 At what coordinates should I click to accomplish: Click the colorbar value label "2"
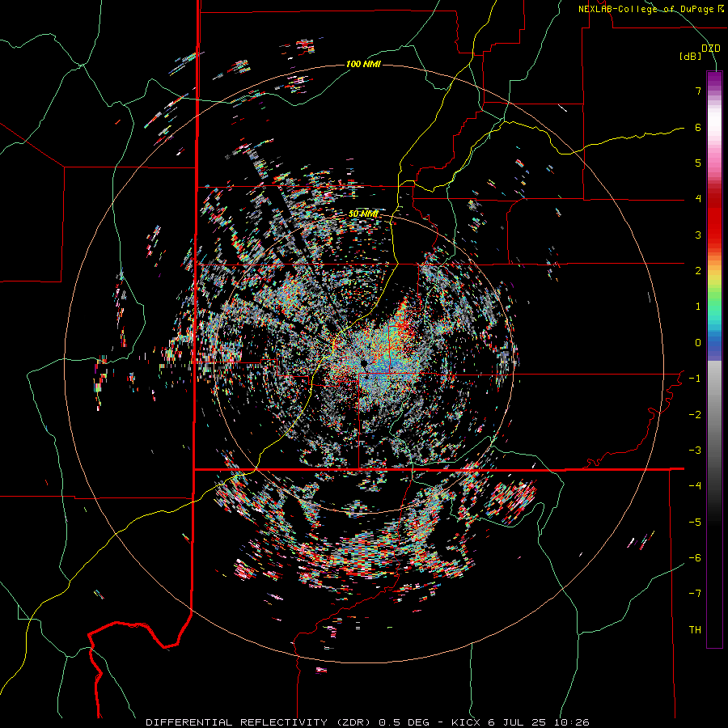point(698,271)
